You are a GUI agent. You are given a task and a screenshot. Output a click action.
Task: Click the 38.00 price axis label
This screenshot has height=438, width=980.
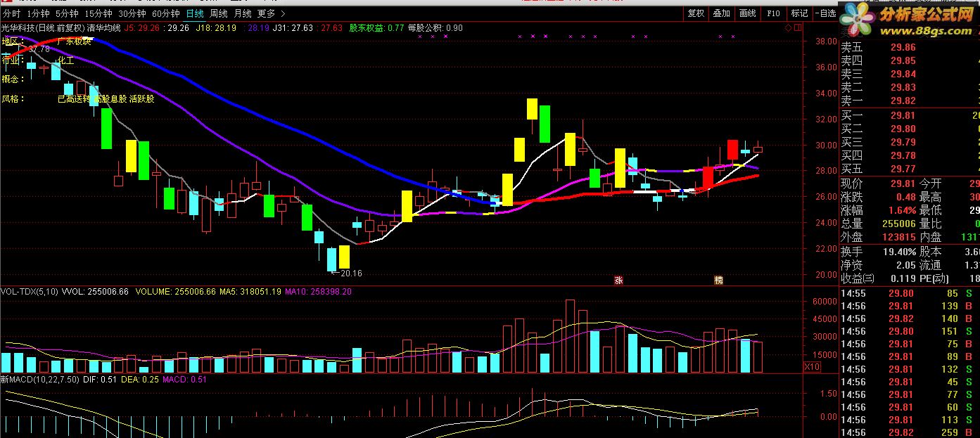825,41
